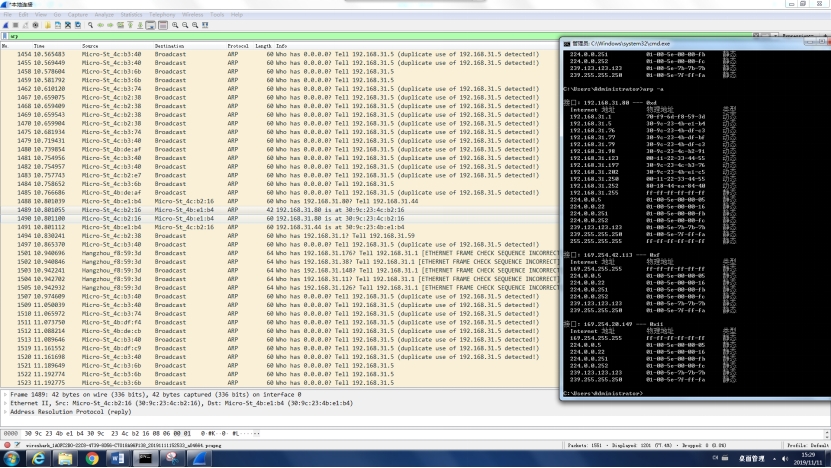
Task: Open capture file properties status icon
Action: click(17, 445)
